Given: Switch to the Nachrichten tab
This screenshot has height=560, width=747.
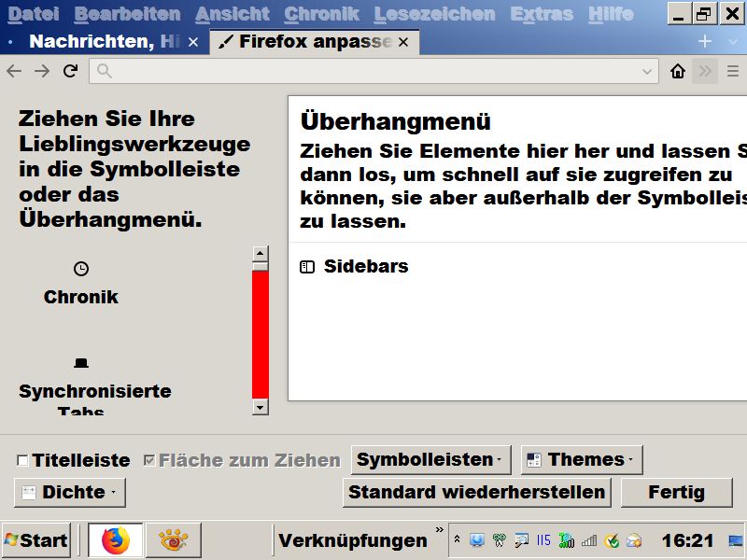Looking at the screenshot, I should tap(105, 42).
